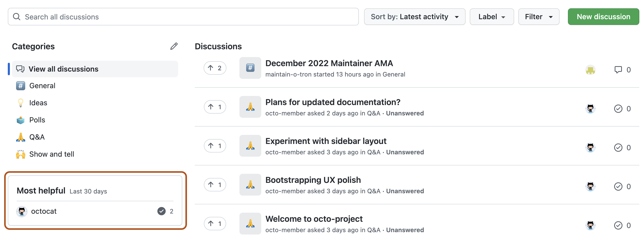Toggle upvote on Bootstrapping UX polish
This screenshot has width=644, height=235.
[215, 185]
